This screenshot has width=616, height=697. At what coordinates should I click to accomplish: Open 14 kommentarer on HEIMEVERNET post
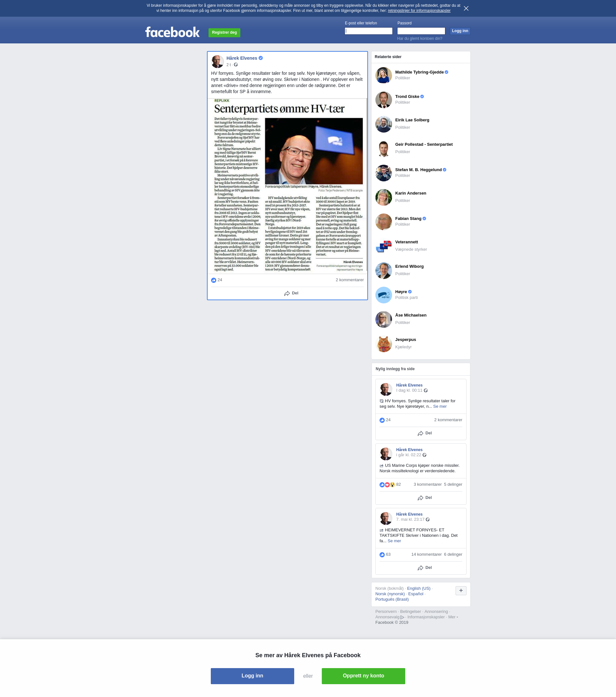tap(426, 554)
